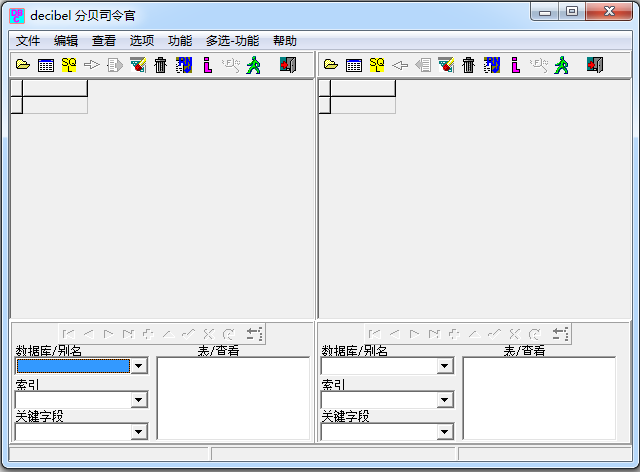Image resolution: width=640 pixels, height=472 pixels.
Task: Click filter funnel icon in left pane
Action: (x=138, y=65)
